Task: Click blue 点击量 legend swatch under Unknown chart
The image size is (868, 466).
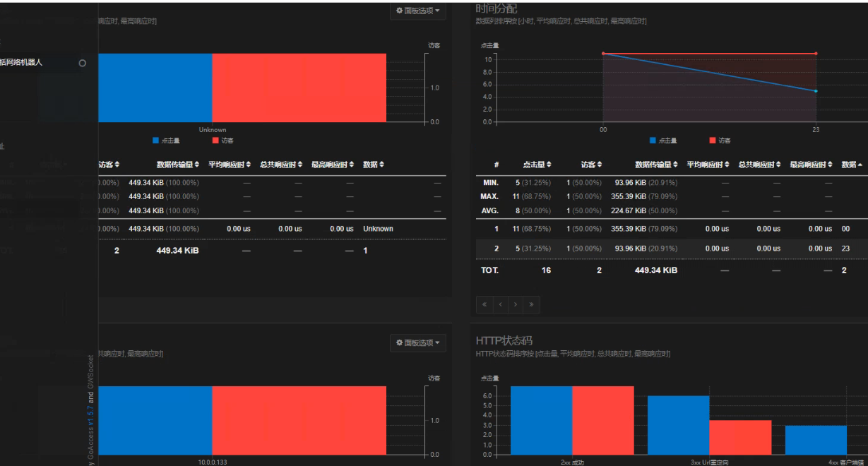Action: click(x=156, y=141)
